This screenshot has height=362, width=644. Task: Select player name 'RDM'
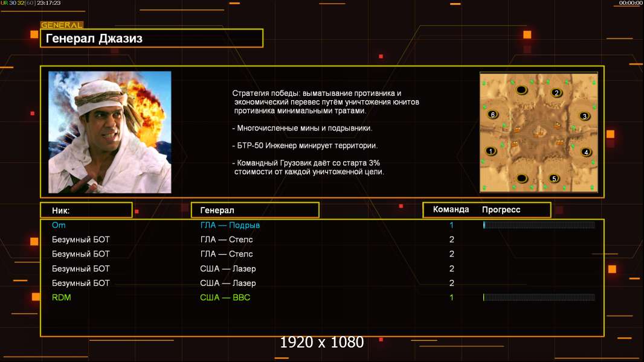61,297
